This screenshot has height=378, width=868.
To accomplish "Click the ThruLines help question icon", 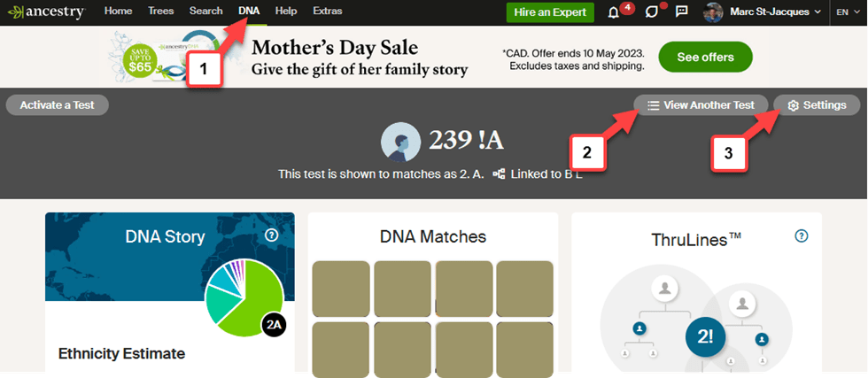I will click(x=802, y=235).
